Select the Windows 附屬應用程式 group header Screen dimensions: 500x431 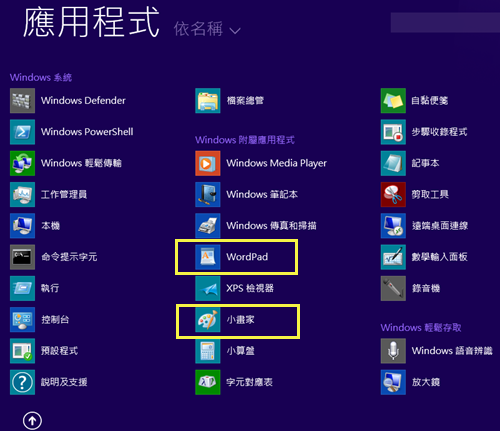point(245,140)
